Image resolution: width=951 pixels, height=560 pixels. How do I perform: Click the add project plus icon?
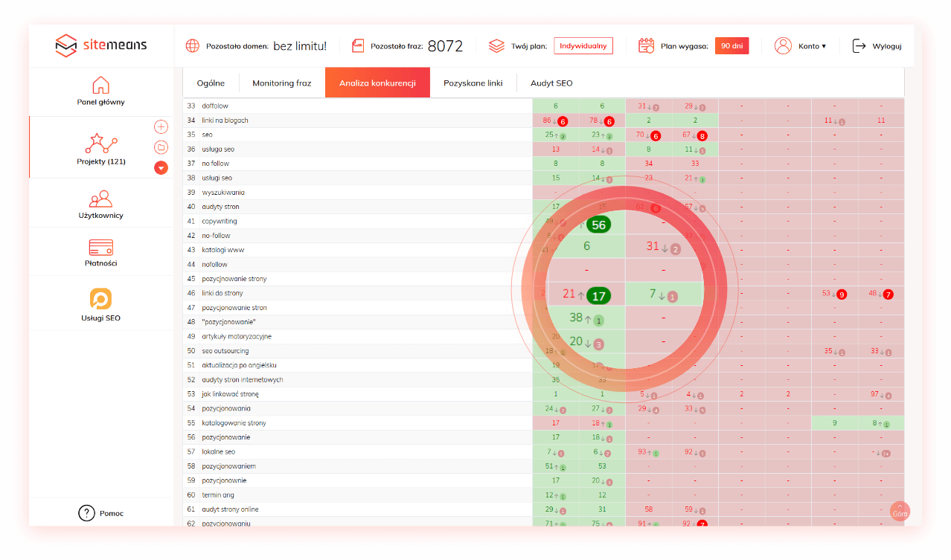click(161, 127)
